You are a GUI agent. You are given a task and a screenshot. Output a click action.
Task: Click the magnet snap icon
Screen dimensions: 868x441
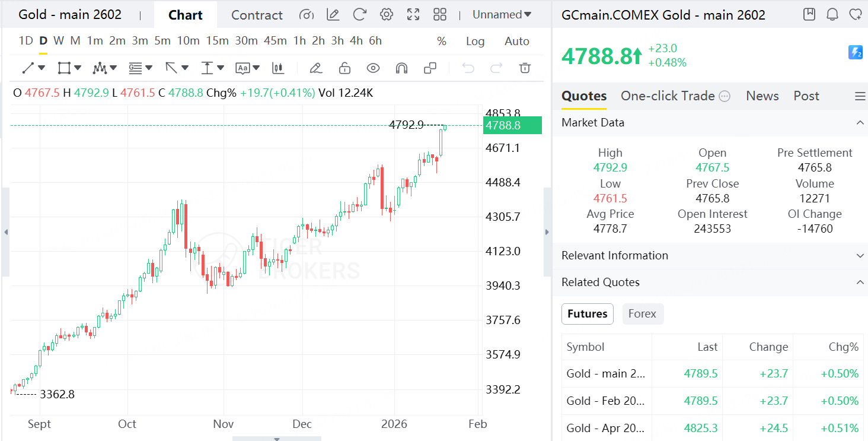(401, 68)
